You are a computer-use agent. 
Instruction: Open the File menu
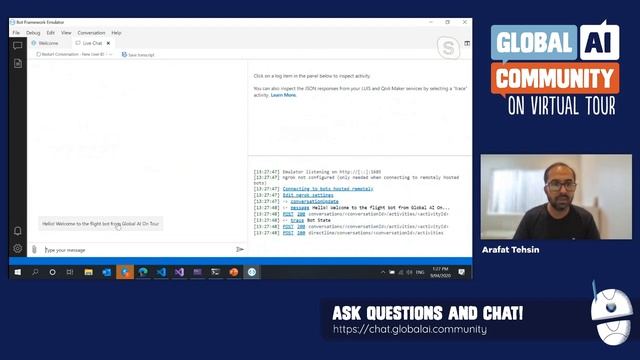point(16,33)
